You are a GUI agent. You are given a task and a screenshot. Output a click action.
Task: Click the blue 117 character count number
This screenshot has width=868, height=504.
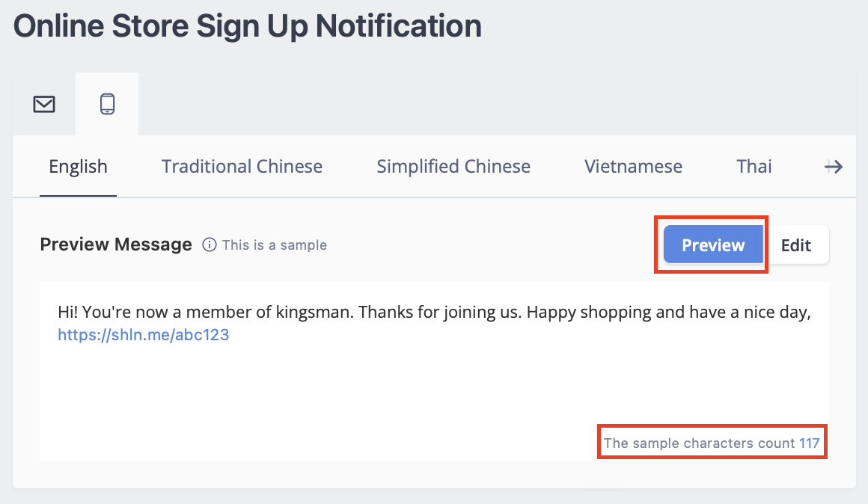click(810, 443)
